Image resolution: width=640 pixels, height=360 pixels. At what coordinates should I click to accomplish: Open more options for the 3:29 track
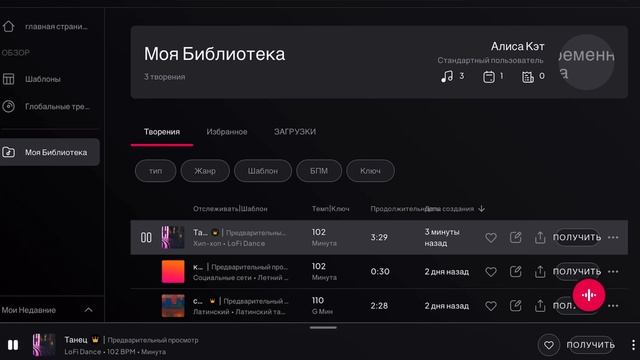click(x=613, y=237)
